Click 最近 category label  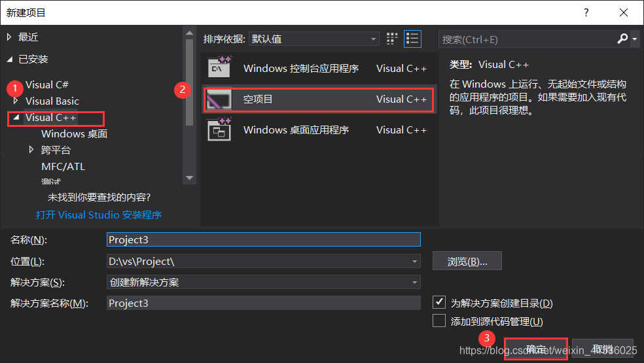tap(28, 37)
